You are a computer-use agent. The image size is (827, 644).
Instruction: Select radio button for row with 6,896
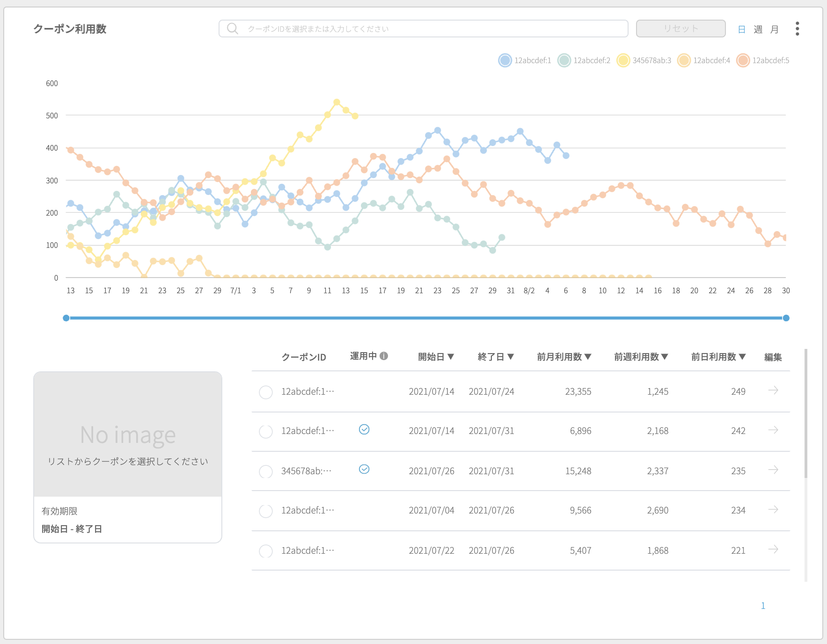point(266,431)
